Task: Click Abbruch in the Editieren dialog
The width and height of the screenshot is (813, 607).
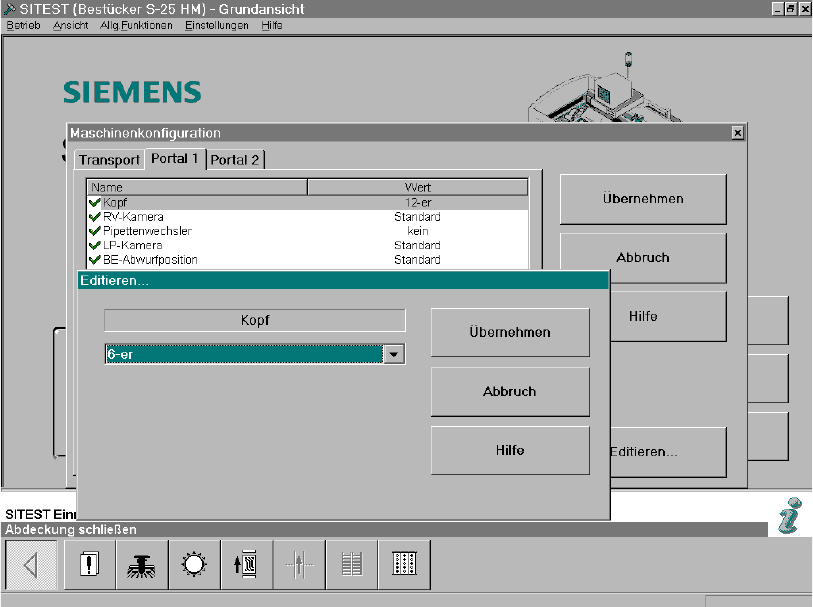Action: (510, 392)
